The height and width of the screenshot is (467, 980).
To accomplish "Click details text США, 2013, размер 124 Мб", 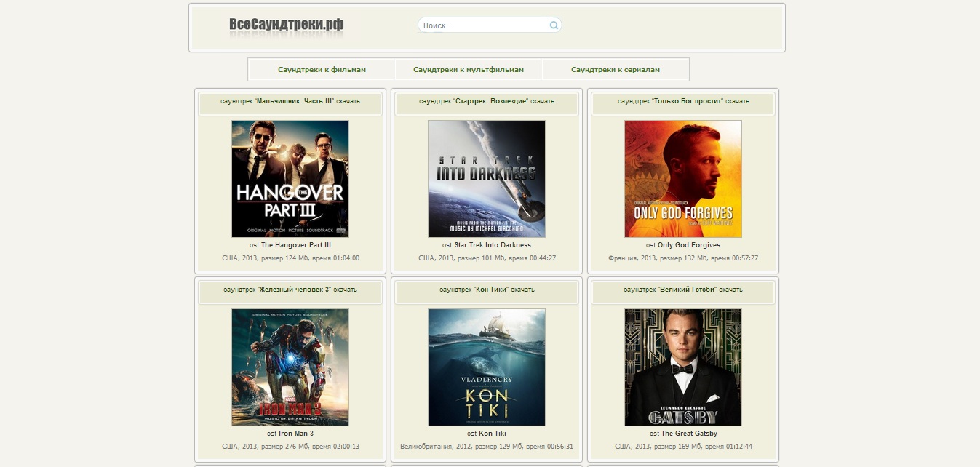I will pyautogui.click(x=290, y=258).
